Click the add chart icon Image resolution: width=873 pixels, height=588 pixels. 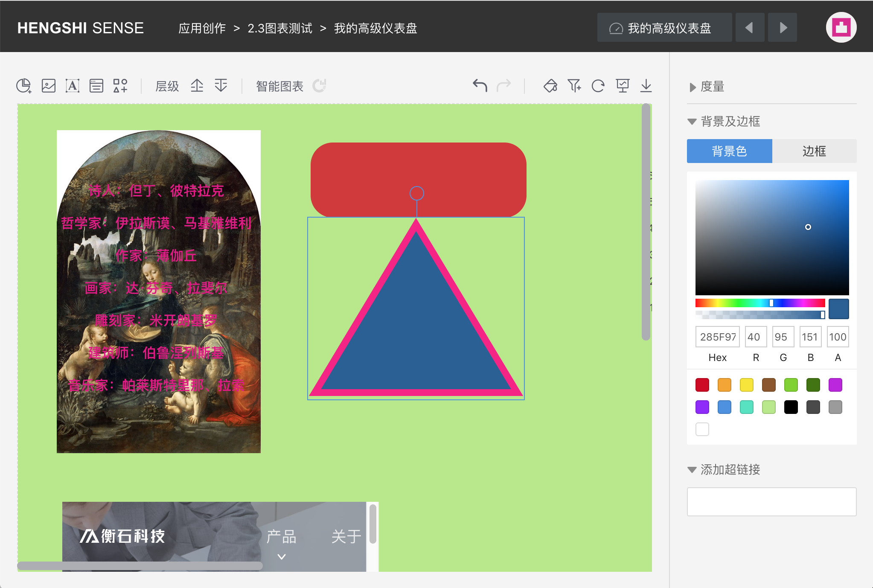[x=24, y=86]
